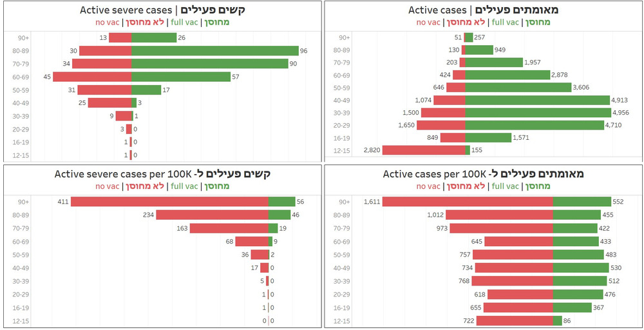Select the red 90+ bar showing 411 per 100K
Screen dimensions: 644x330
169,202
